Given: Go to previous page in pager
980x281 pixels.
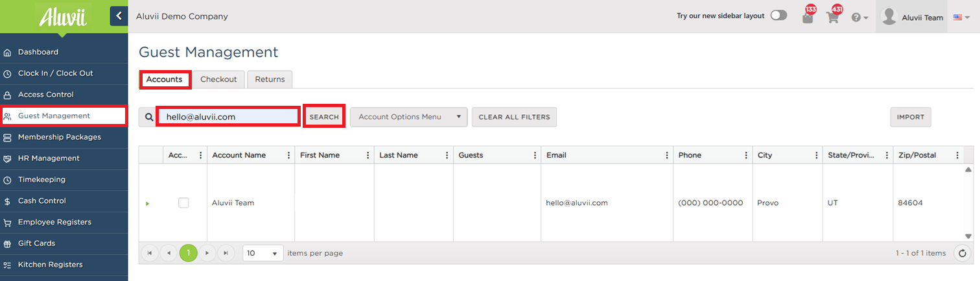Looking at the screenshot, I should 169,253.
